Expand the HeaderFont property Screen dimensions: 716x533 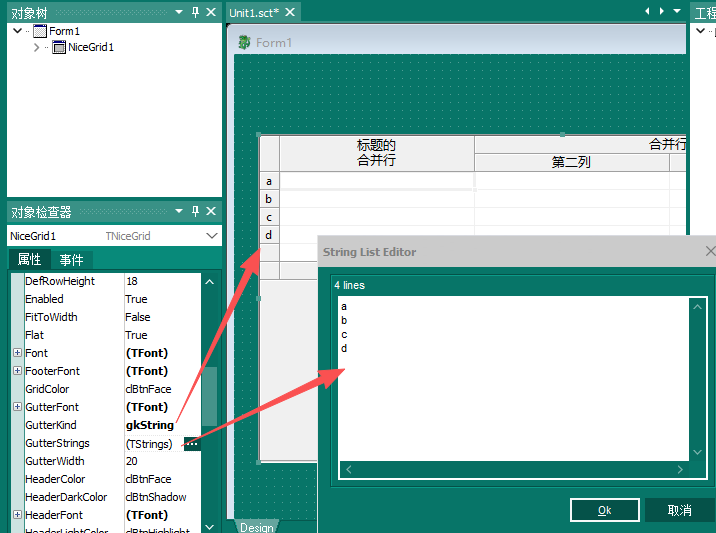click(17, 514)
